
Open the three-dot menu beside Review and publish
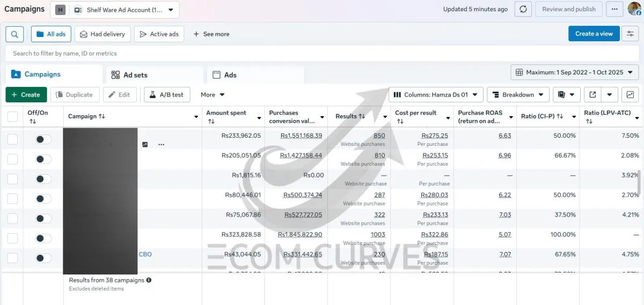tap(614, 9)
